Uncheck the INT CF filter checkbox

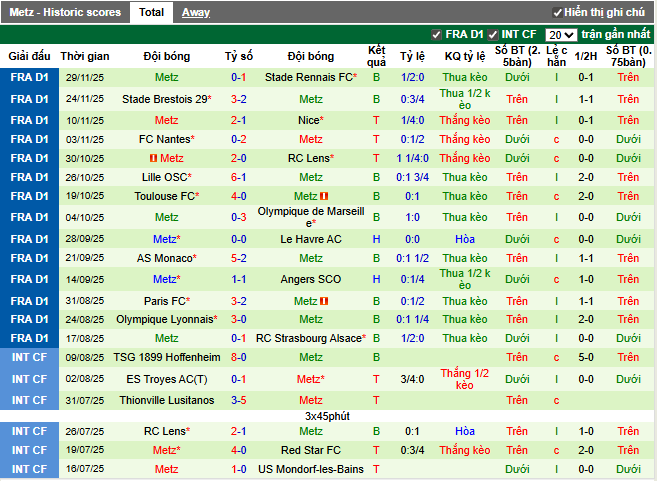tap(493, 35)
